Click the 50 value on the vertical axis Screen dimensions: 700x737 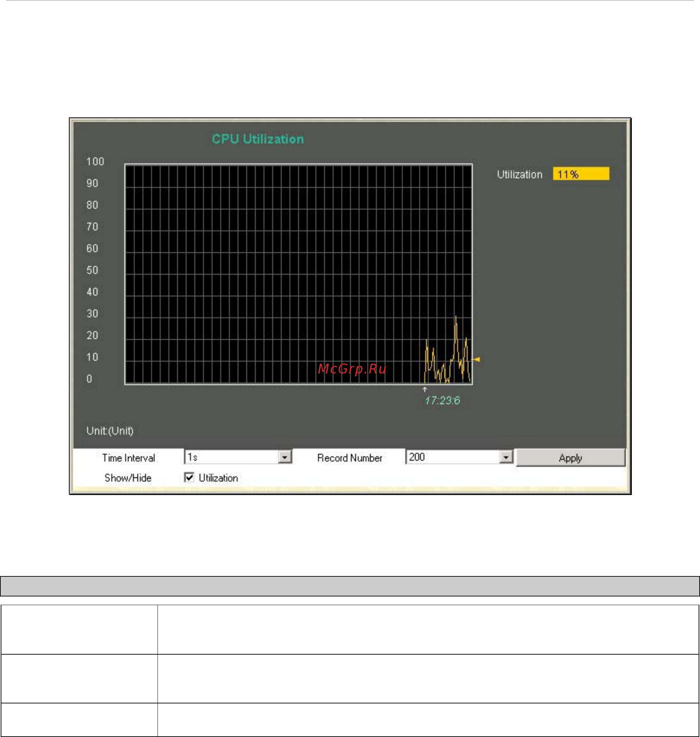[92, 270]
